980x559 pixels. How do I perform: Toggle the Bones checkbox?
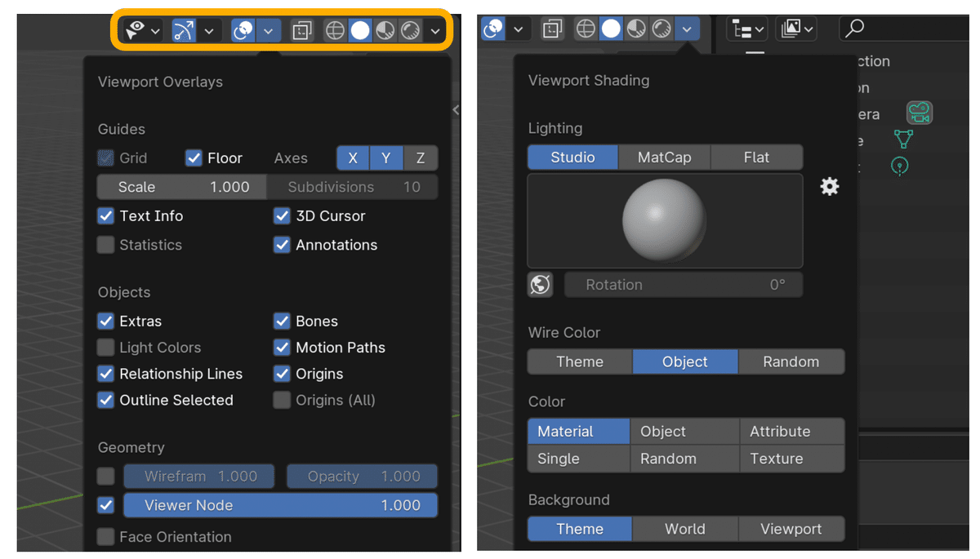[x=282, y=321]
